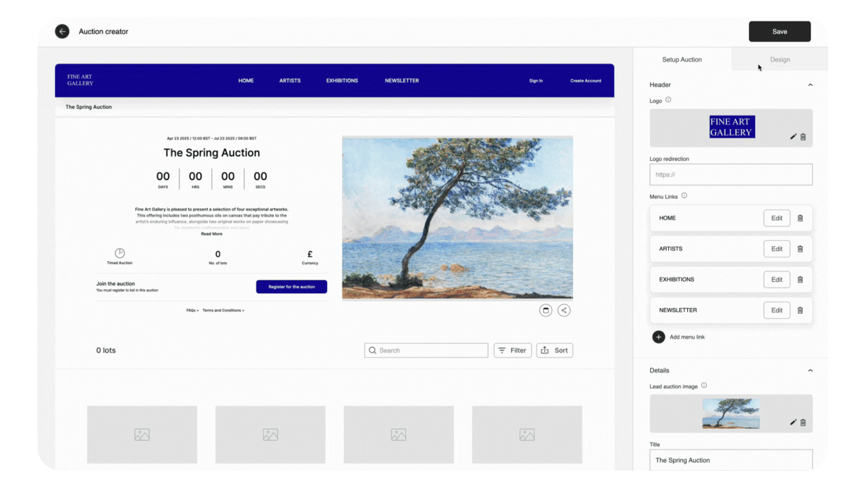Screen dimensions: 868x488
Task: Select the Setup Auction tab
Action: [x=682, y=60]
